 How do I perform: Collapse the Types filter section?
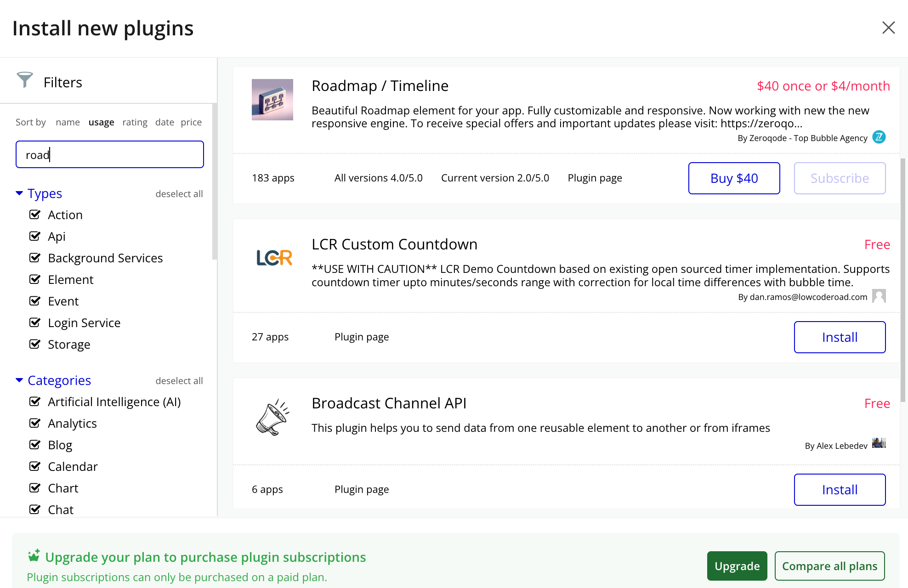39,193
